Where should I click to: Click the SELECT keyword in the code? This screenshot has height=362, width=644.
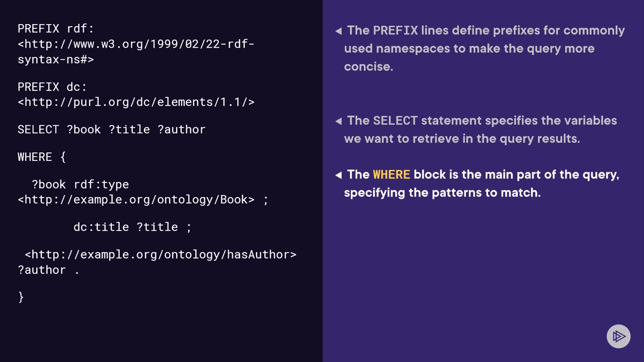[x=38, y=129]
